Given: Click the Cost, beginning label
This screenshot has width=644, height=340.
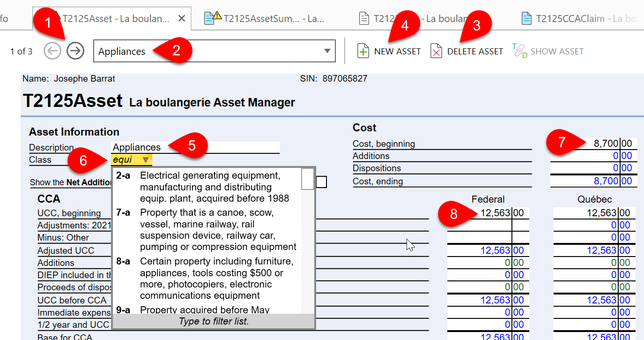Looking at the screenshot, I should click(x=384, y=144).
